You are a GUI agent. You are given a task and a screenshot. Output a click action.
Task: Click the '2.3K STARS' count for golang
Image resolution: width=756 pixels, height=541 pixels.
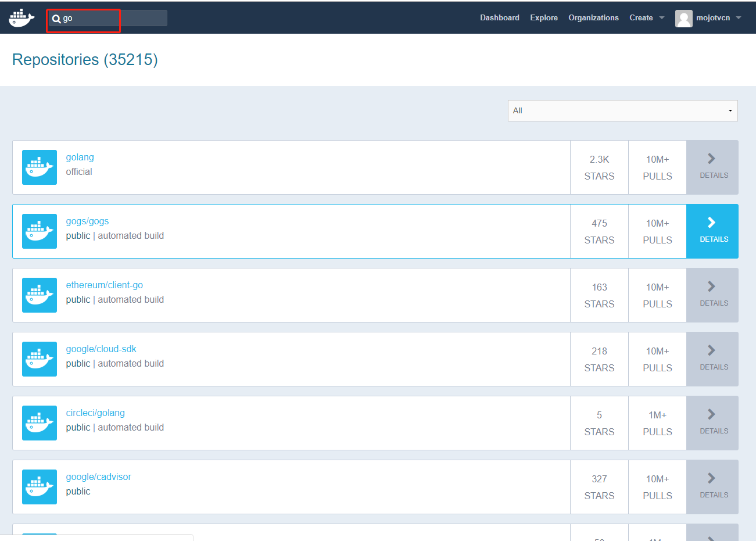pyautogui.click(x=599, y=167)
